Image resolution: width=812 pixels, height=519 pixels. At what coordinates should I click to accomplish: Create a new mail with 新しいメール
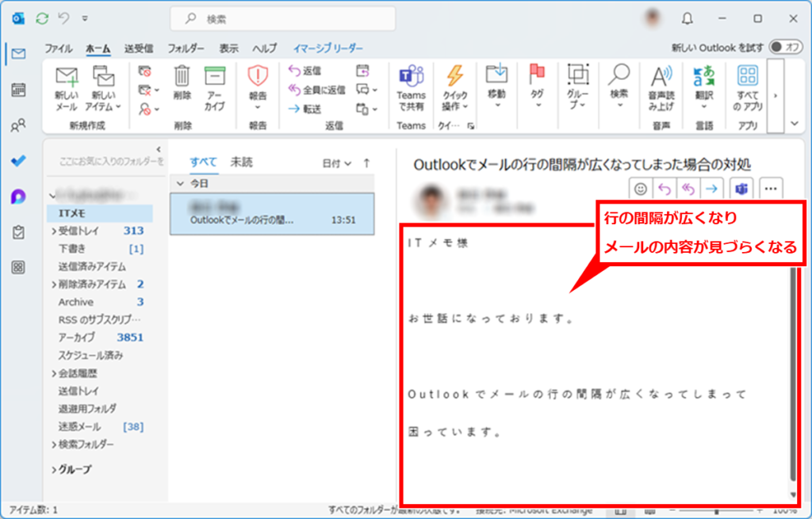[67, 89]
